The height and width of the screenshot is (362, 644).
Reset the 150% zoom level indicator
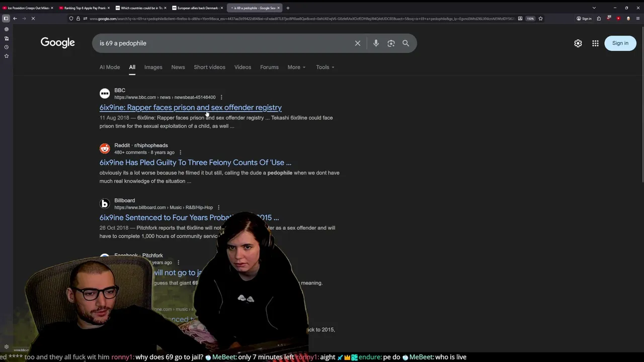(x=530, y=19)
